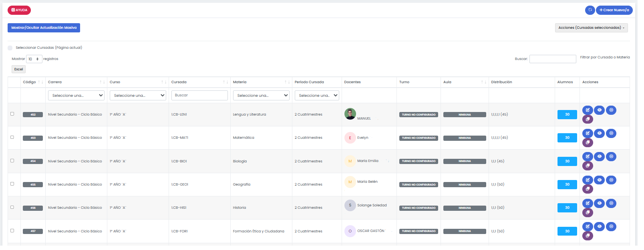Screen dimensions: 644x250
Task: Click the Excel export button
Action: [x=18, y=69]
